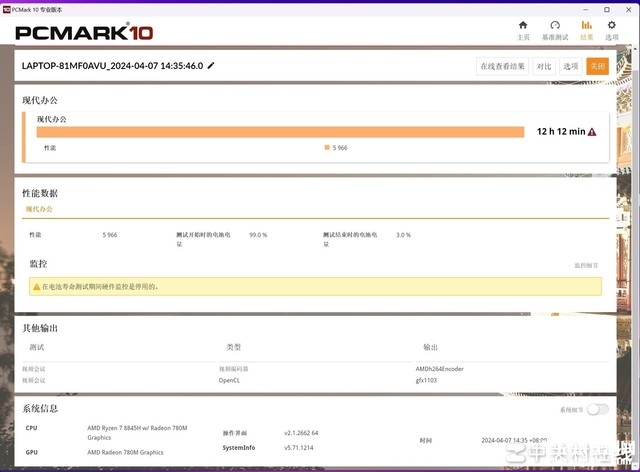Click the AMD Radeon 780M Graphics GPU value
This screenshot has width=640, height=472.
pos(125,452)
